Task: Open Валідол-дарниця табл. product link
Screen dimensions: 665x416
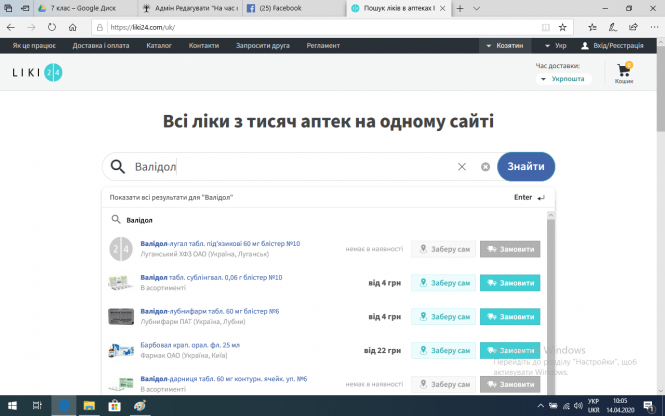Action: coord(224,379)
